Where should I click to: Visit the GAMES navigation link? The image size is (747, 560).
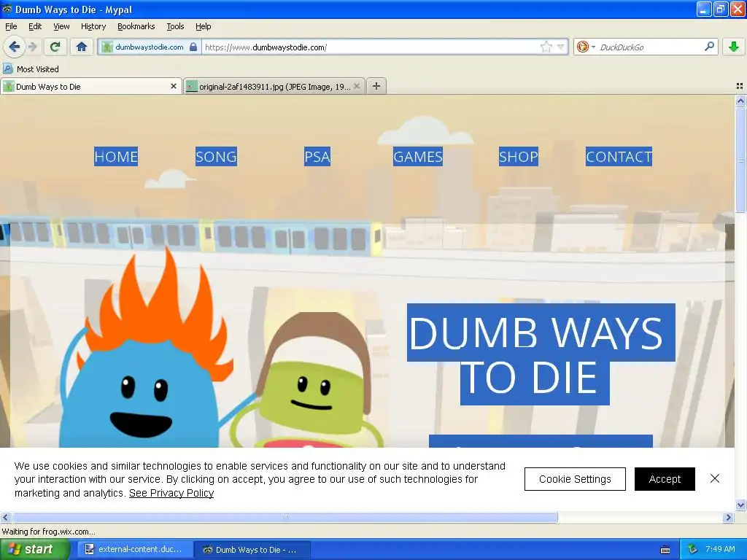click(x=418, y=157)
